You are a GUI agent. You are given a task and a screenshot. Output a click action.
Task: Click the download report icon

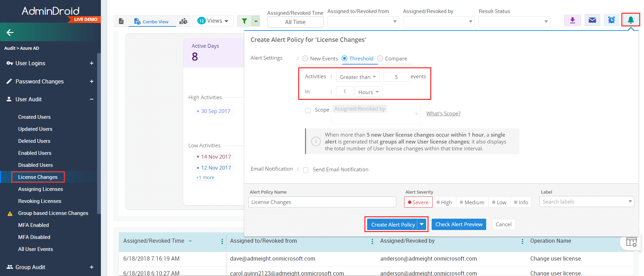pos(572,20)
